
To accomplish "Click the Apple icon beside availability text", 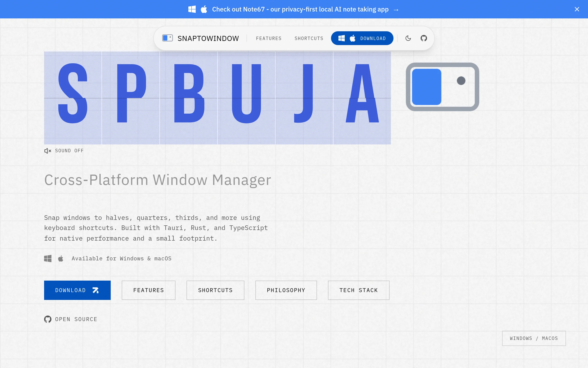I will pos(61,259).
